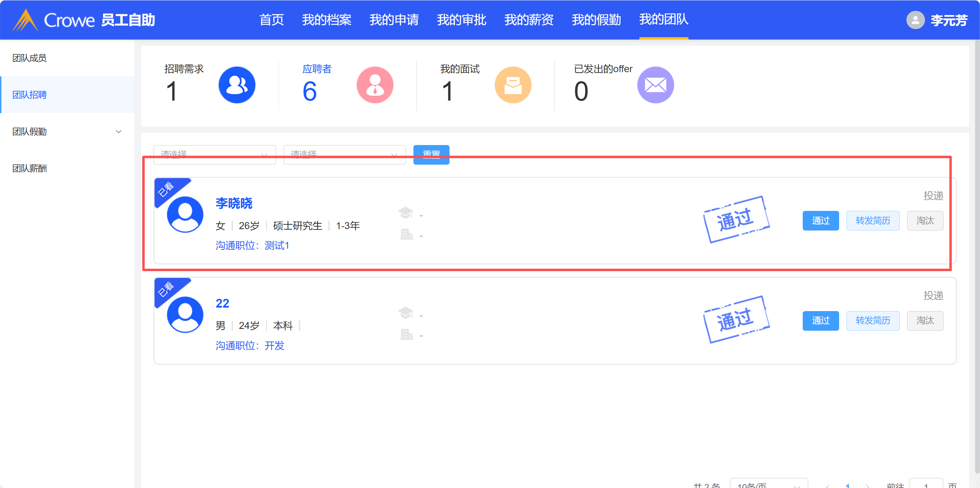Click 李晓晓's profile avatar icon
Viewport: 980px width, 488px height.
[x=185, y=214]
